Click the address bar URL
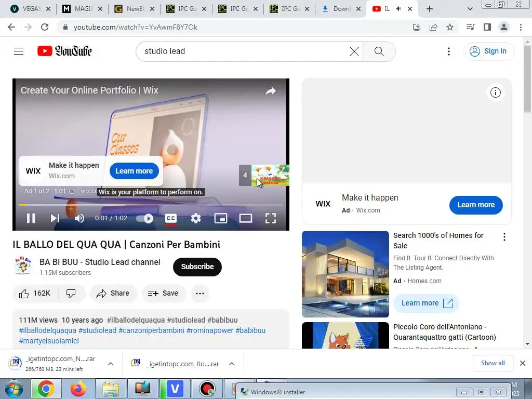The image size is (532, 399). click(x=136, y=27)
